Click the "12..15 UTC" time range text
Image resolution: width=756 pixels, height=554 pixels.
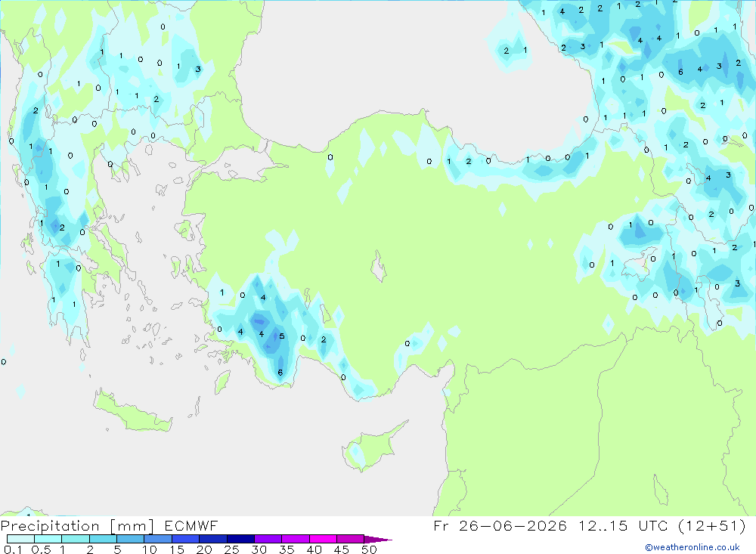(x=624, y=525)
